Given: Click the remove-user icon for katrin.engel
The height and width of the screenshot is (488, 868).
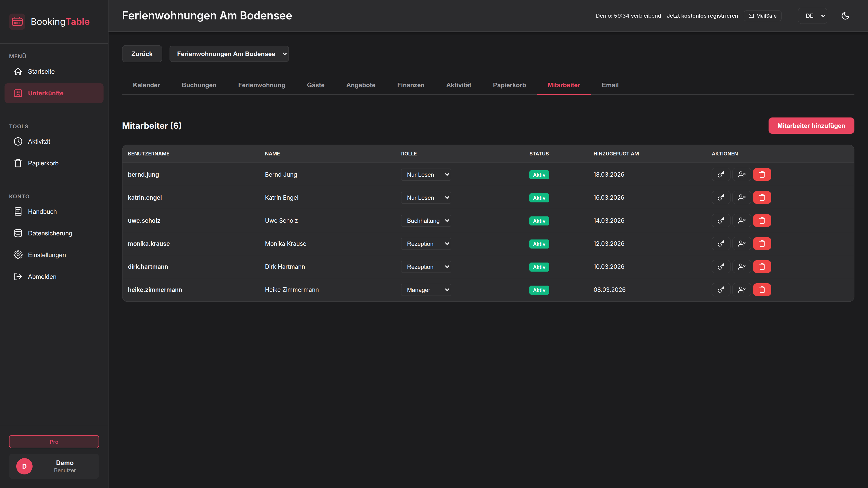Looking at the screenshot, I should (742, 198).
